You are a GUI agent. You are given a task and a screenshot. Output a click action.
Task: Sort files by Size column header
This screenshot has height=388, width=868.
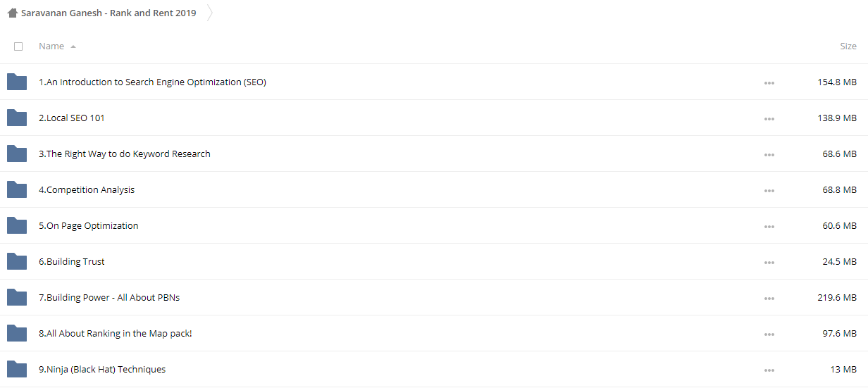(x=848, y=46)
